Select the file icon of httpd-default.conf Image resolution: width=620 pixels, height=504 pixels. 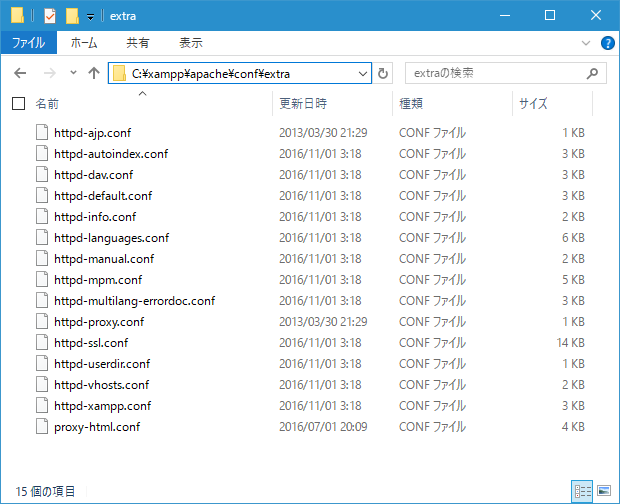pyautogui.click(x=42, y=195)
